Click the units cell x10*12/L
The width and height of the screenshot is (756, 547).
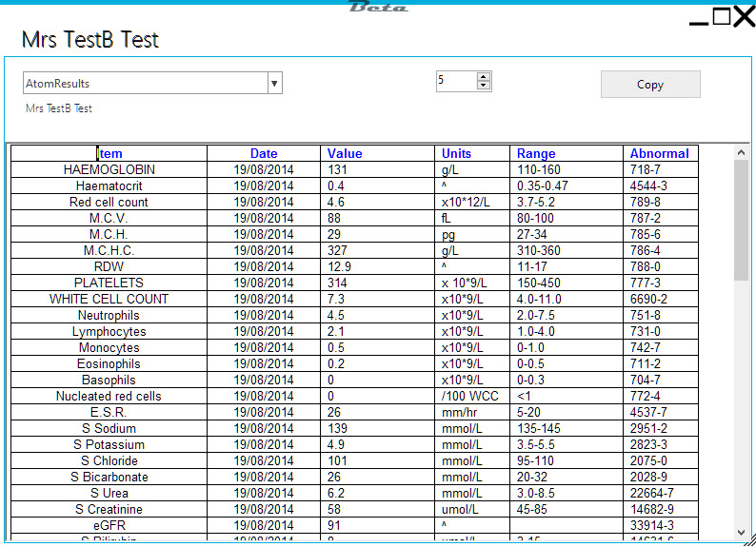(472, 203)
